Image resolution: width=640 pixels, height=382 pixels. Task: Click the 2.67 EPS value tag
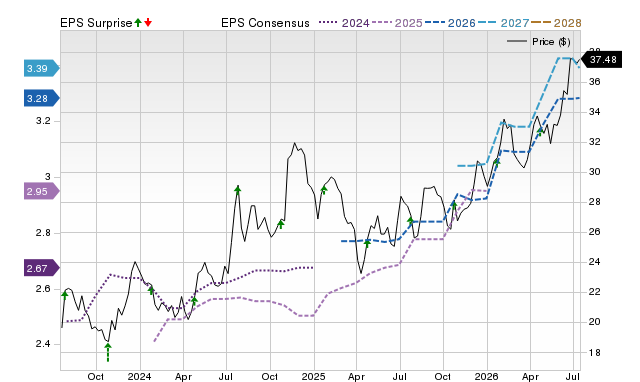[x=41, y=268]
